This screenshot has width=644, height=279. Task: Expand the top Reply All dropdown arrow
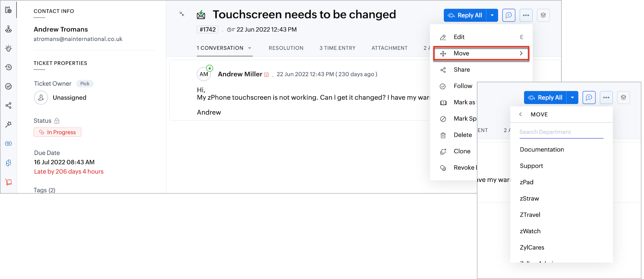coord(492,15)
